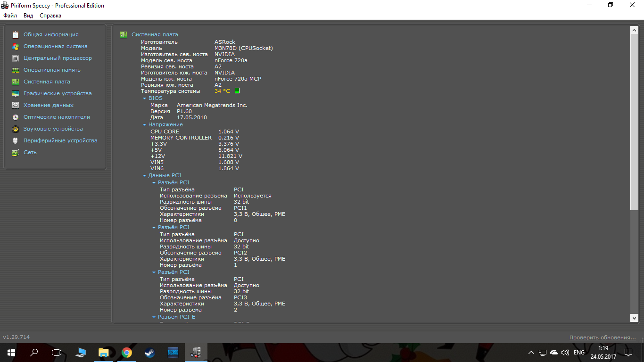This screenshot has width=644, height=362.
Task: Open the Файл menu
Action: point(10,16)
